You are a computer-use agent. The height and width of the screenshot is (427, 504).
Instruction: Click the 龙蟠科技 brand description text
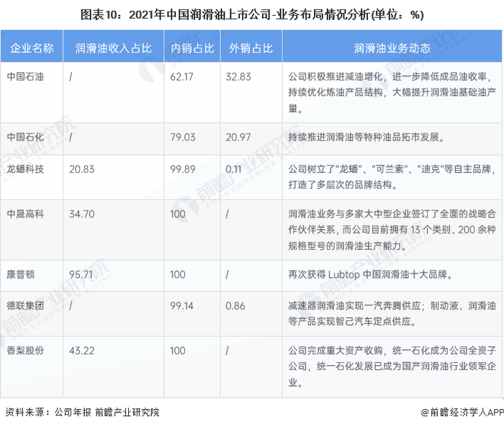[x=392, y=177]
